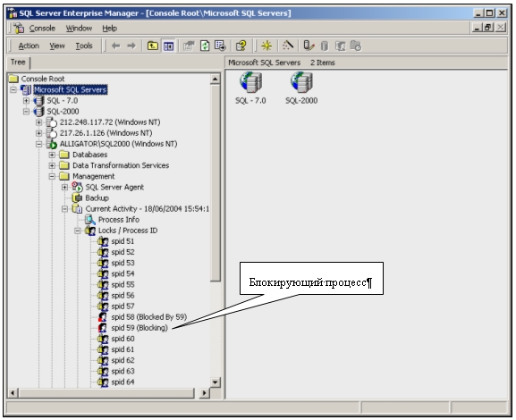516x420 pixels.
Task: Expand the 217.26.1.126 server node
Action: click(x=38, y=133)
